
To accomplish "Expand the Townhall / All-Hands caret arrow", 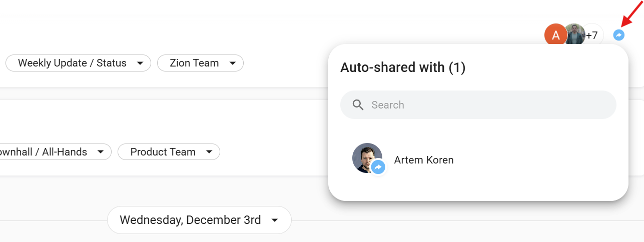I will click(x=101, y=152).
